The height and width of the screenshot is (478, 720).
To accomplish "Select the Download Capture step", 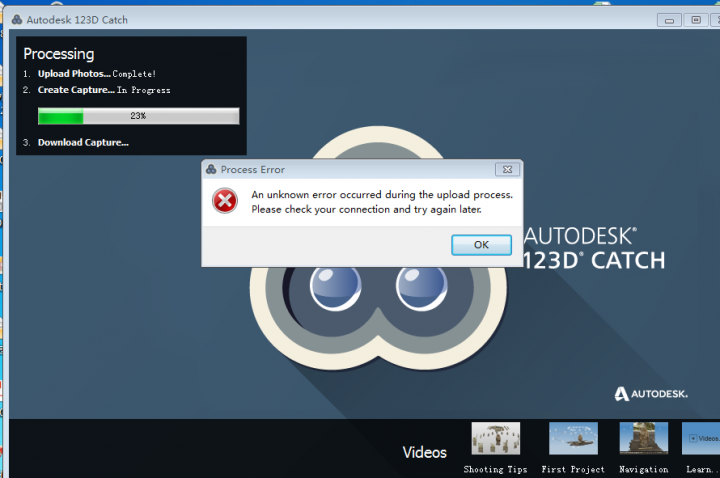I will [82, 142].
